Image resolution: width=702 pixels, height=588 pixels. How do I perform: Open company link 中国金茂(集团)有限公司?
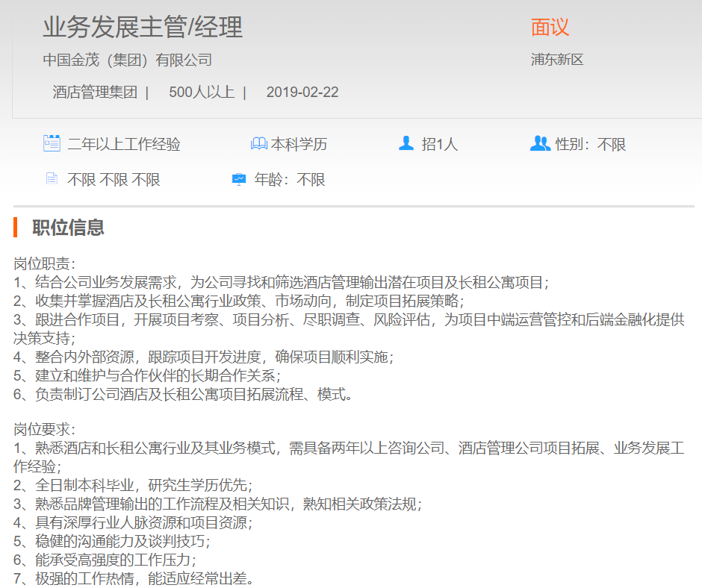point(127,60)
